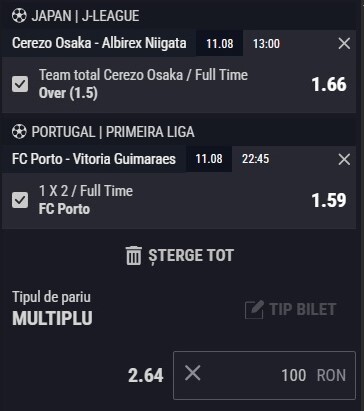Viewport: 364px width, 411px height.
Task: Remove the FC Porto - Vitoria Guimaraes selection
Action: pyautogui.click(x=344, y=159)
